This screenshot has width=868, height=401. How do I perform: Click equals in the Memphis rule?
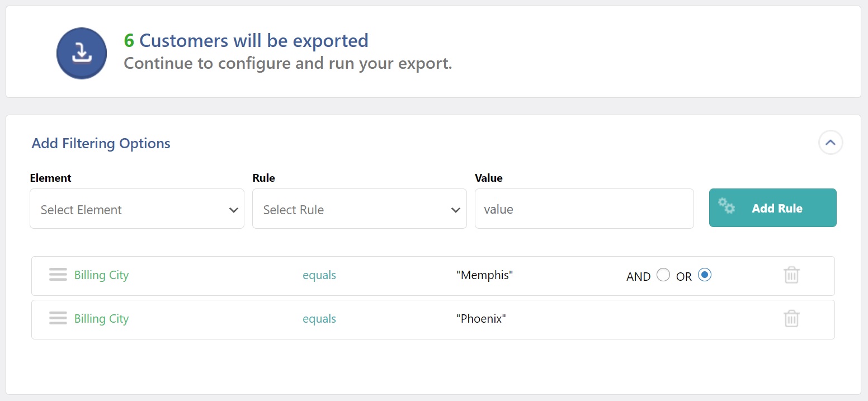coord(319,275)
